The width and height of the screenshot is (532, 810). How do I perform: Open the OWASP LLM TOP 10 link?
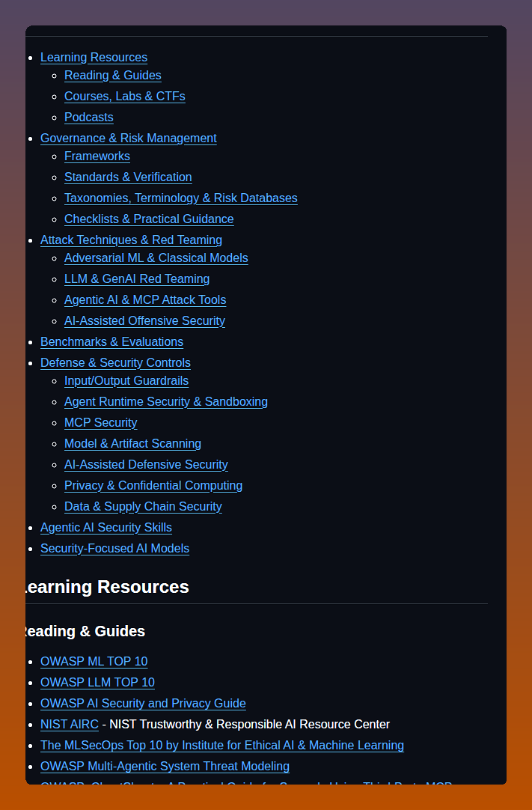(97, 683)
